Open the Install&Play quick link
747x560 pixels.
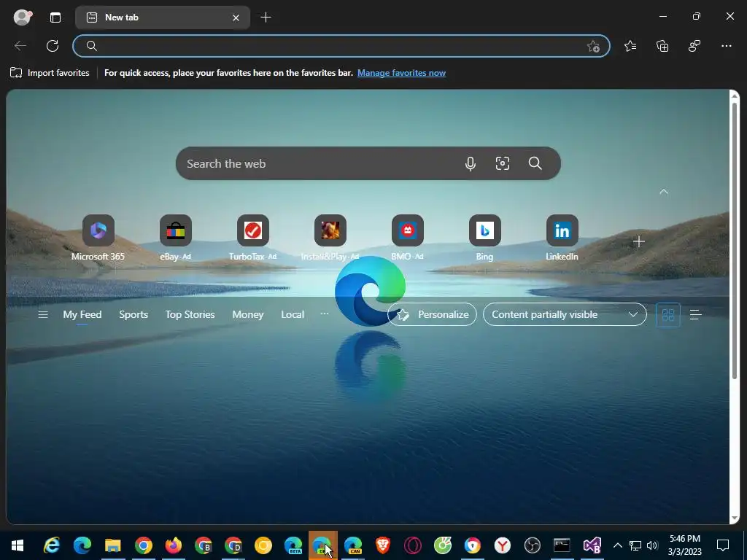[330, 238]
